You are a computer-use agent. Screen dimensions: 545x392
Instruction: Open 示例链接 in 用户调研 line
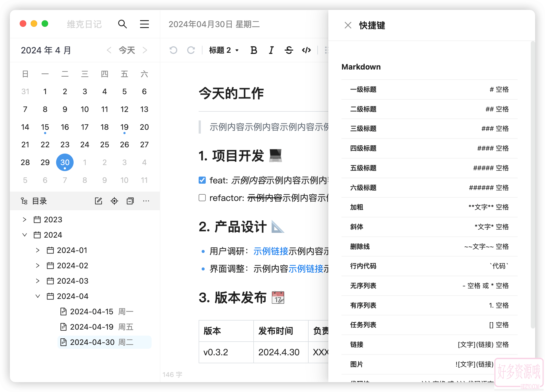[271, 251]
